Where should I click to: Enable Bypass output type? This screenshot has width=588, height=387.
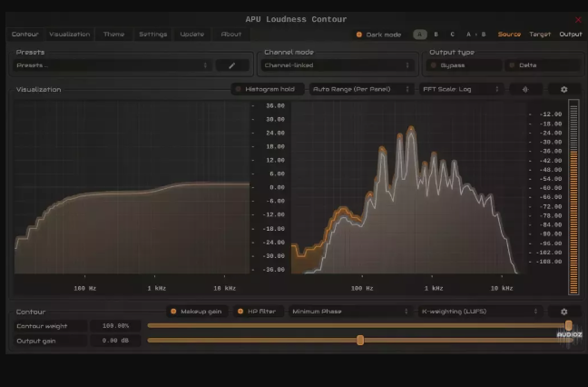pos(464,65)
